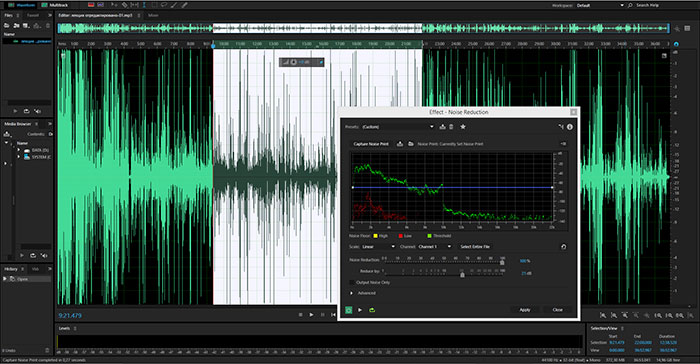Image resolution: width=700 pixels, height=364 pixels.
Task: Select the Marquee Selection tool
Action: click(154, 5)
